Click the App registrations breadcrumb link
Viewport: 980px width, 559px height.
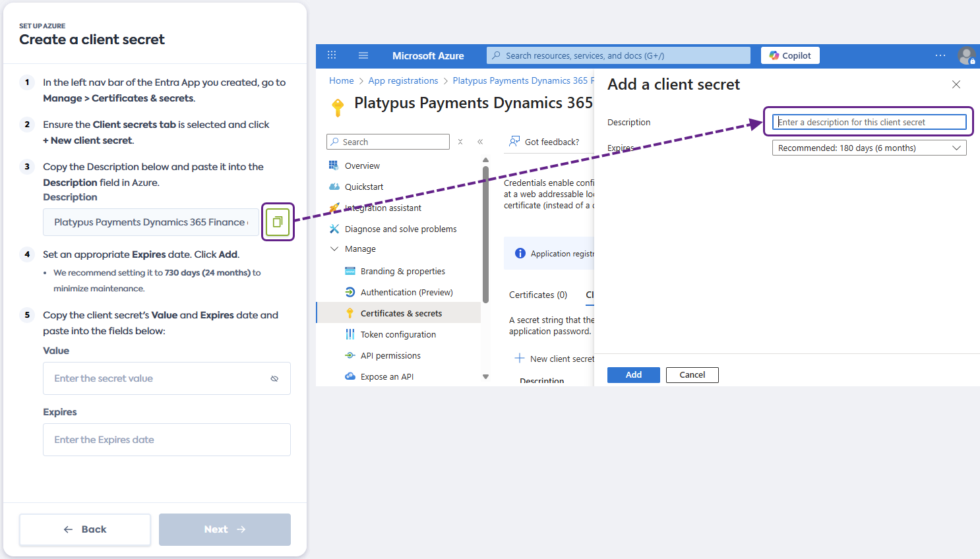tap(403, 81)
